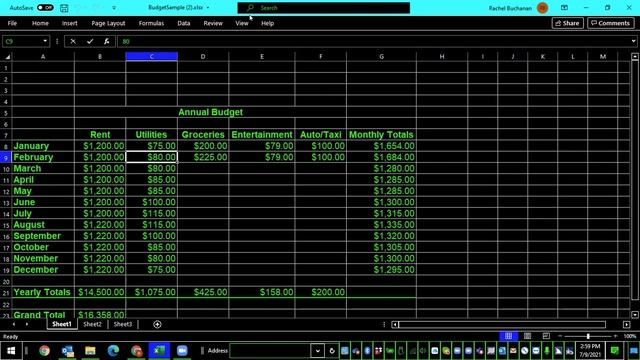Select the Yearly Totals rent cell $14,500.00
Viewport: 640px width, 360px height.
(x=100, y=292)
